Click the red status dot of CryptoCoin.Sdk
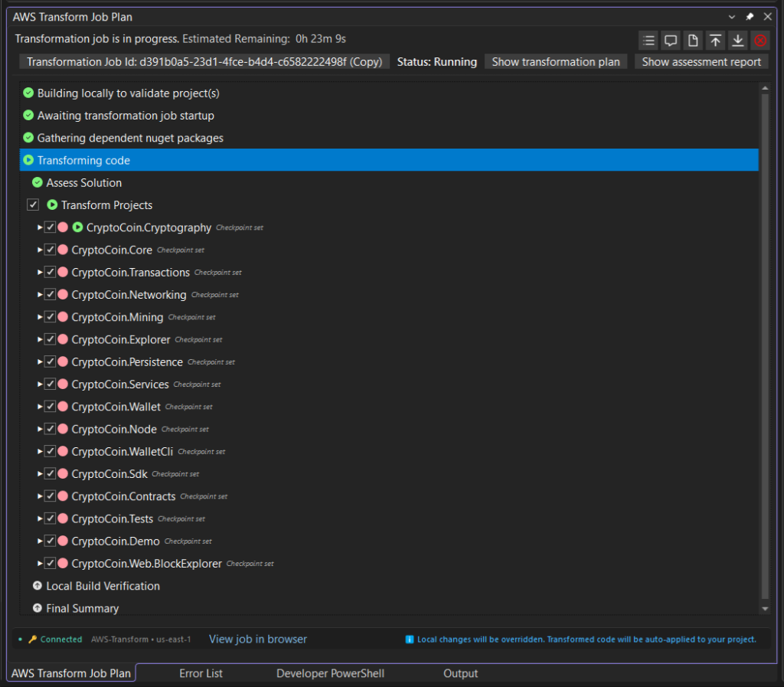Viewport: 784px width, 687px height. (x=63, y=473)
